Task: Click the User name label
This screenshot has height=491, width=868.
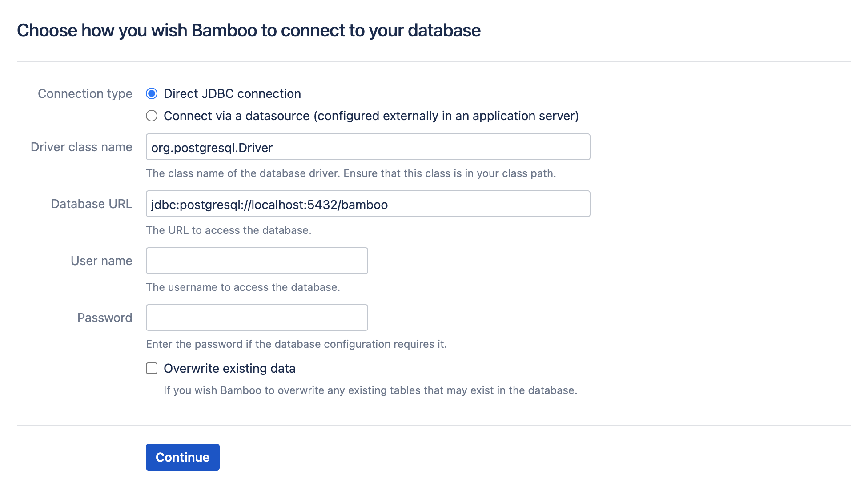Action: point(101,261)
